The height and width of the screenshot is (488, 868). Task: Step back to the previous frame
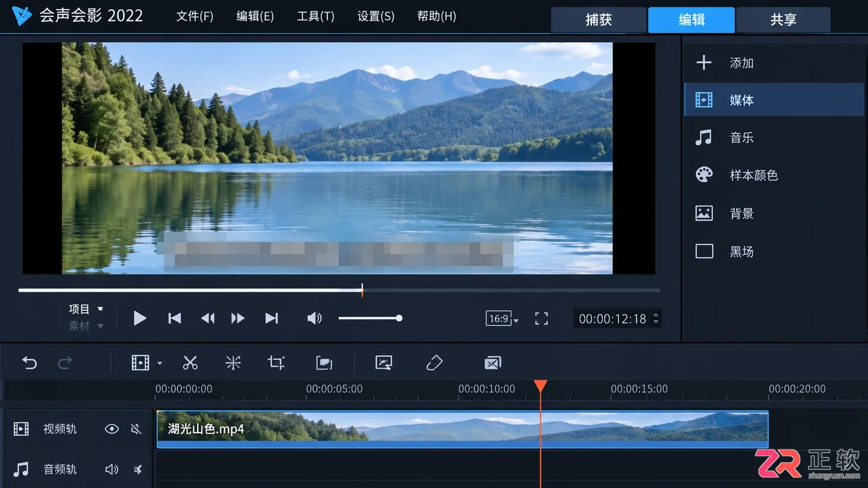coord(208,318)
